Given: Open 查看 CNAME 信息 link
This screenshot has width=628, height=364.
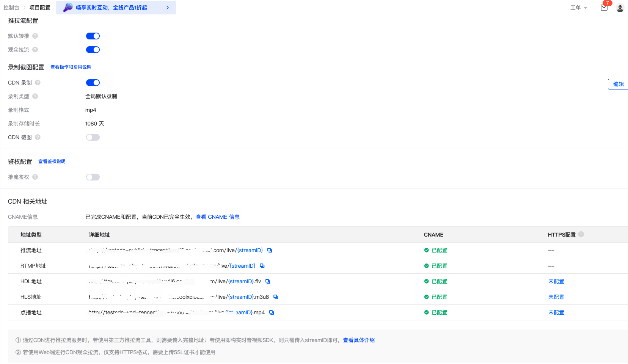Looking at the screenshot, I should (x=217, y=217).
